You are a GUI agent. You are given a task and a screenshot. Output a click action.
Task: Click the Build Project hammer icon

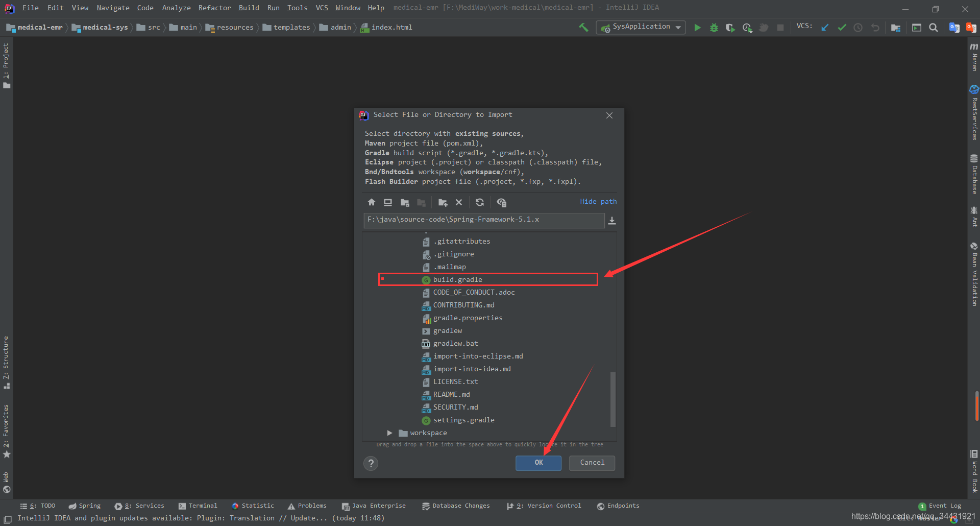coord(583,27)
